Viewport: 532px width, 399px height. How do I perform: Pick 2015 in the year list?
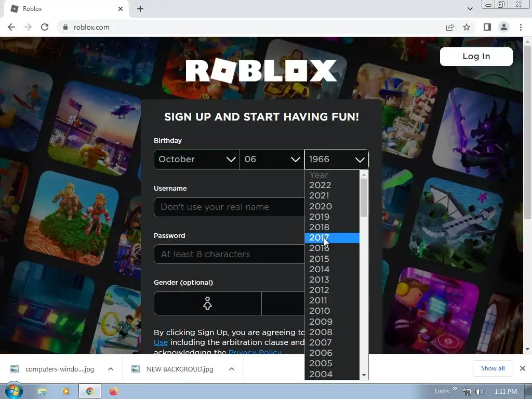click(332, 259)
